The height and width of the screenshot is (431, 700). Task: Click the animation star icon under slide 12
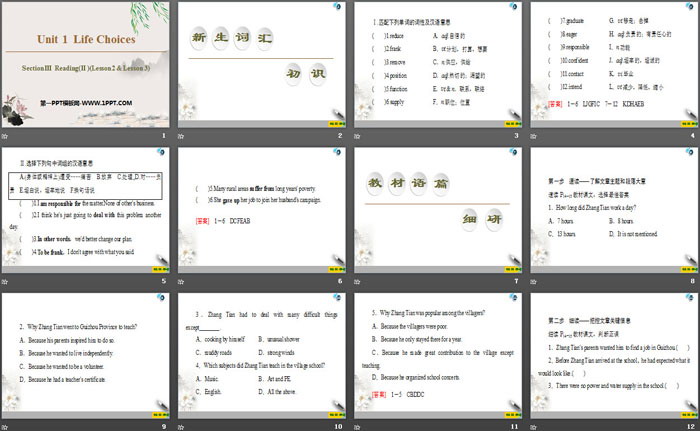click(533, 427)
